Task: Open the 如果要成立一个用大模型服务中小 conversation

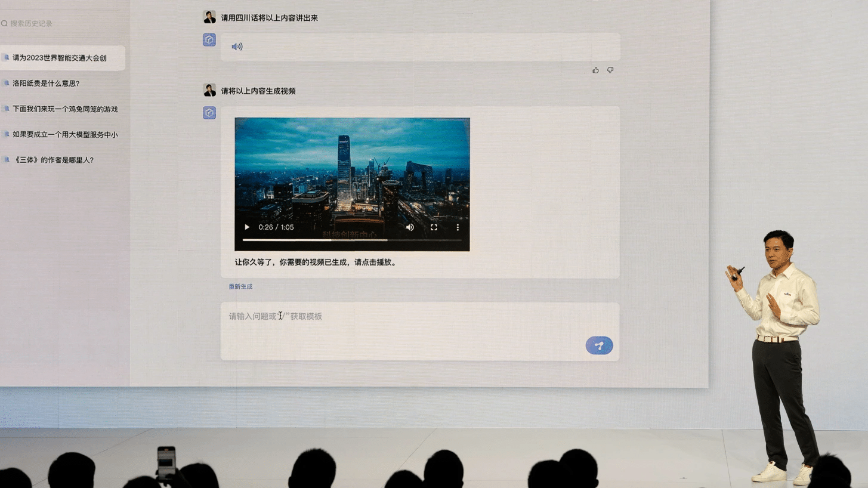Action: click(x=65, y=135)
